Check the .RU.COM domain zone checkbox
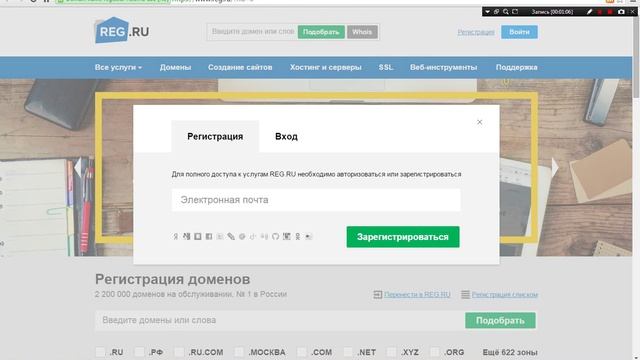Image resolution: width=640 pixels, height=360 pixels. (x=179, y=352)
